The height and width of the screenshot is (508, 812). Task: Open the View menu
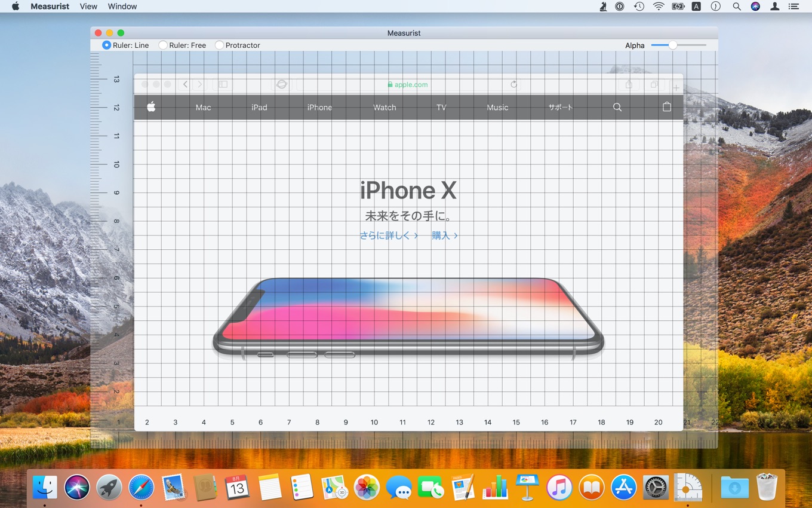click(x=88, y=7)
